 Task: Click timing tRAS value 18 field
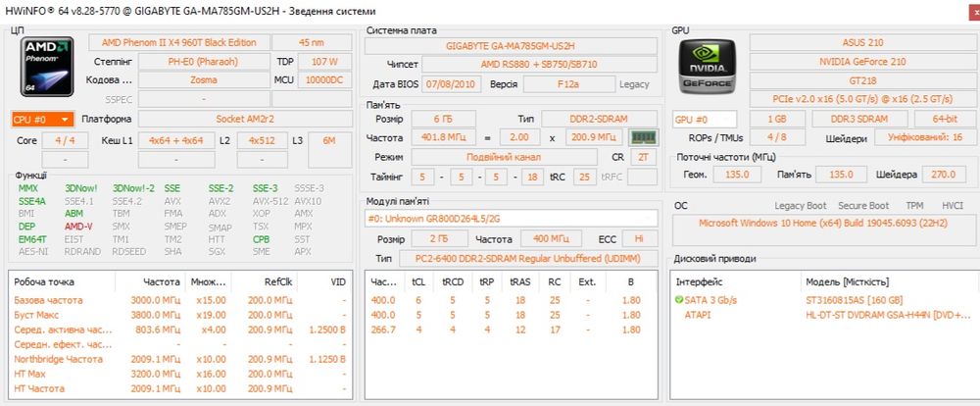[532, 178]
